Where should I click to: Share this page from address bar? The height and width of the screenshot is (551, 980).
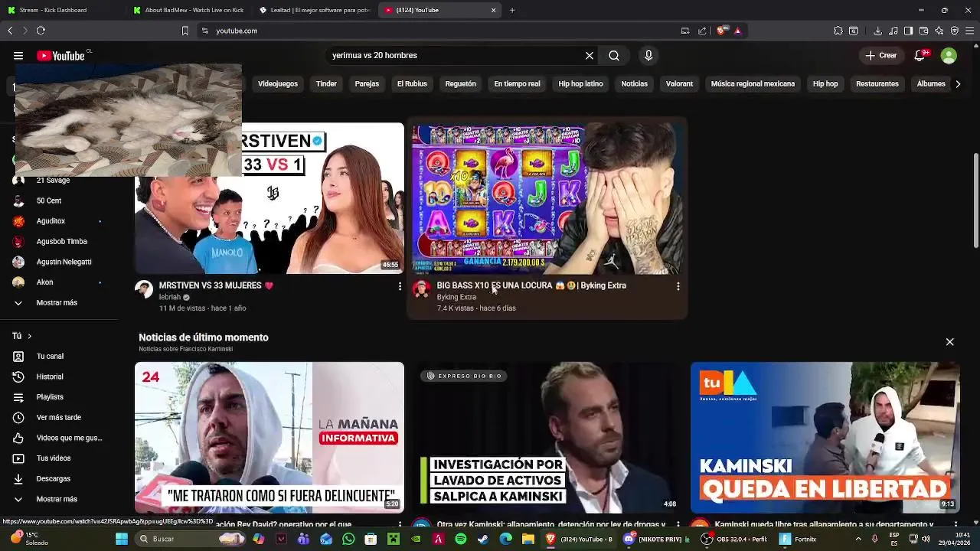tap(702, 31)
